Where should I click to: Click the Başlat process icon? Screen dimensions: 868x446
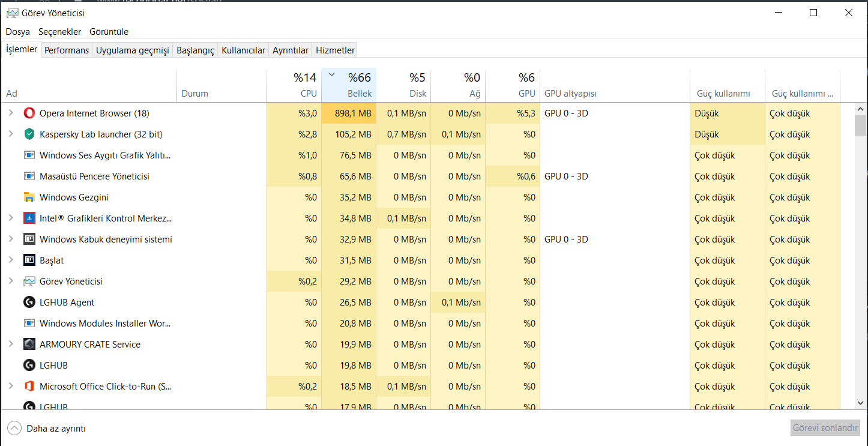point(29,261)
